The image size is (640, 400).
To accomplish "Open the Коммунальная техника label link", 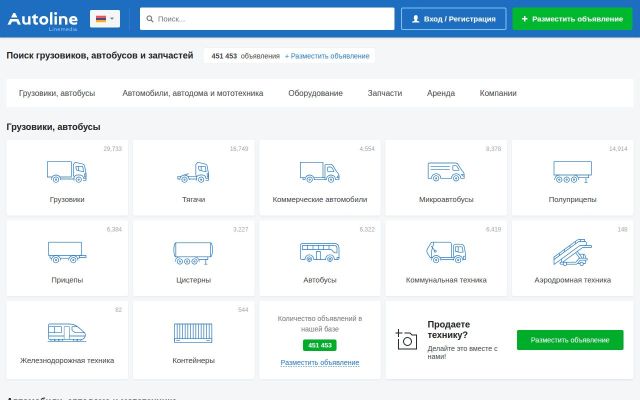I will (446, 280).
